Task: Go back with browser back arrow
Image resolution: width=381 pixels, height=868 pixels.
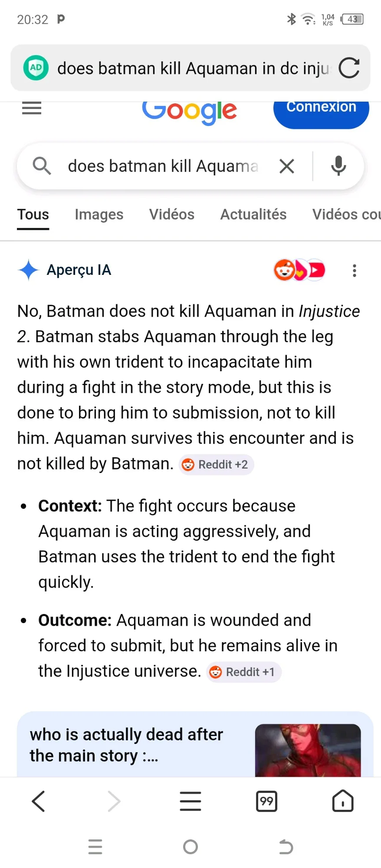Action: pyautogui.click(x=38, y=801)
